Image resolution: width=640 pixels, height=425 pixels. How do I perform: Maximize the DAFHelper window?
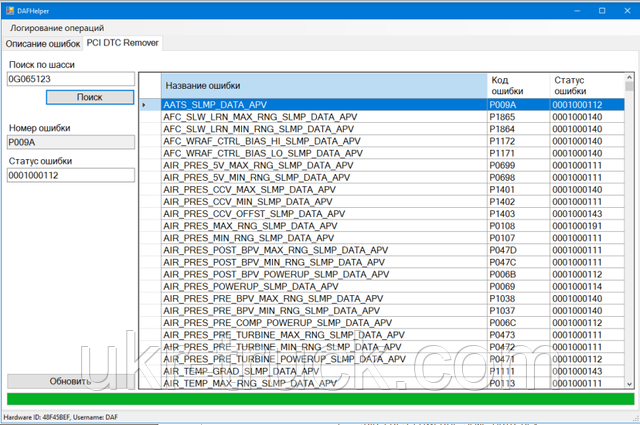click(x=602, y=11)
